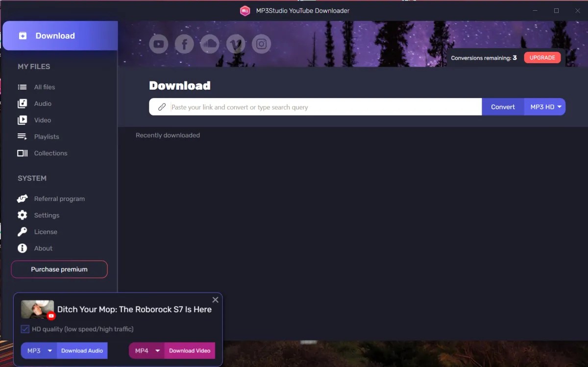Click the Upgrade badge near conversions remaining
The image size is (588, 367).
point(542,57)
